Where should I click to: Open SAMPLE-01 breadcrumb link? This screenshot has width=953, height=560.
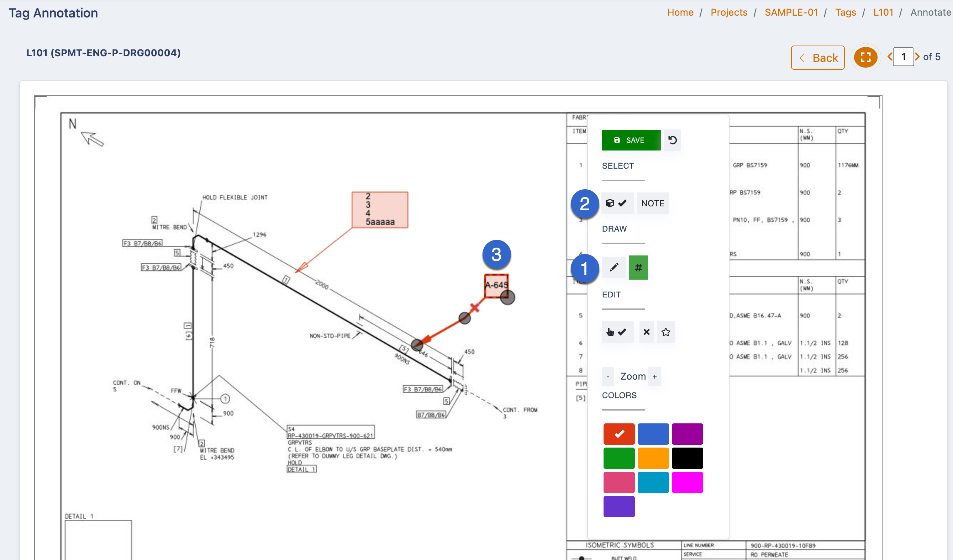point(791,12)
